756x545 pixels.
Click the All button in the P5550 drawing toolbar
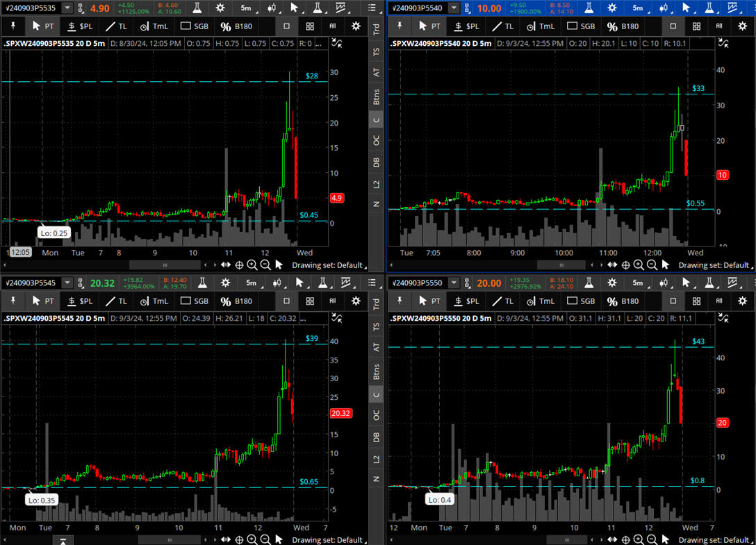(719, 301)
